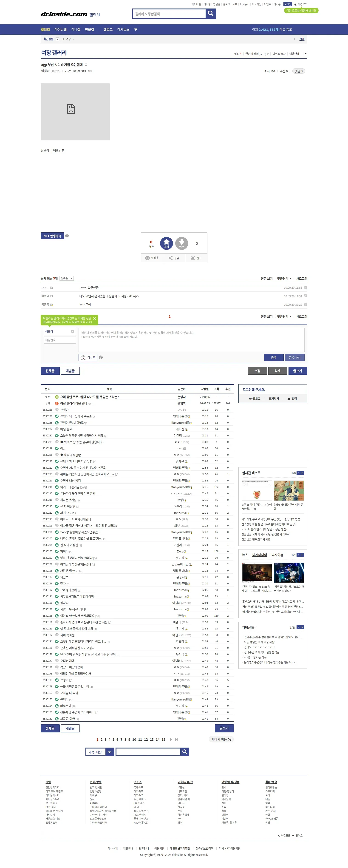Click the bottom gallery search input field
The width and height of the screenshot is (348, 868).
pyautogui.click(x=148, y=752)
